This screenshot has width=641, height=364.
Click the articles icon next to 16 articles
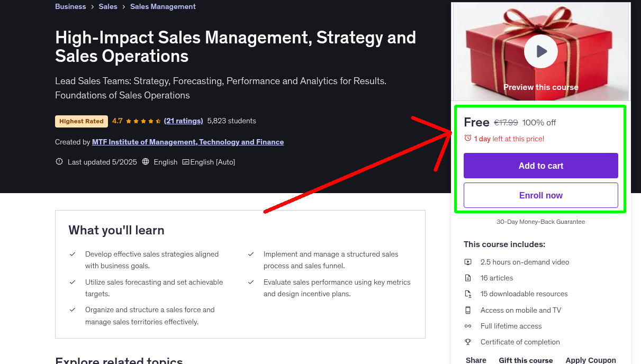point(468,278)
